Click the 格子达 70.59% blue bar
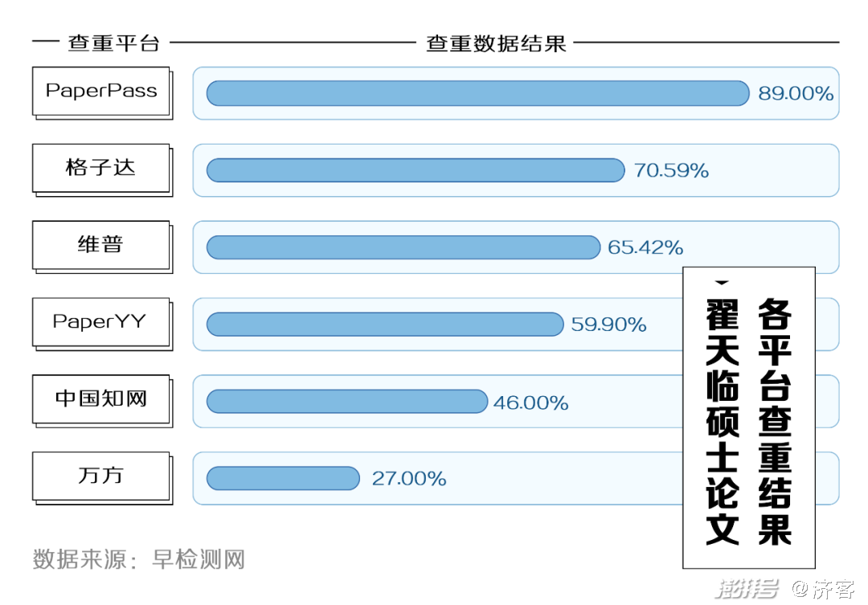868x605 pixels. (416, 170)
